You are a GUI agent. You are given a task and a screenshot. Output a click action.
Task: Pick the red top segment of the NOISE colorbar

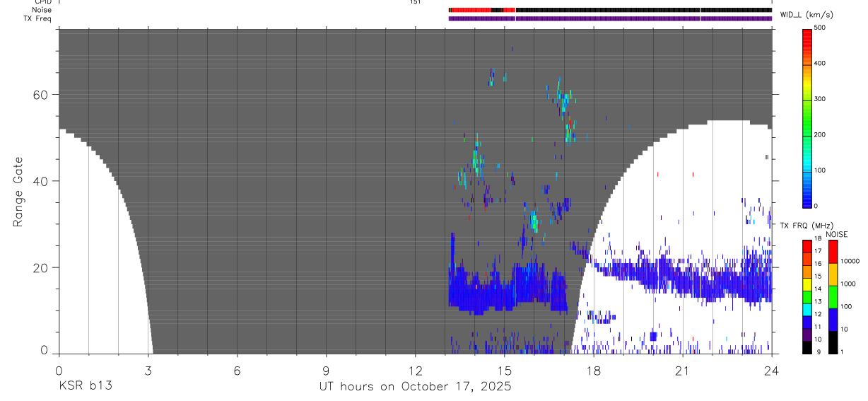(833, 251)
